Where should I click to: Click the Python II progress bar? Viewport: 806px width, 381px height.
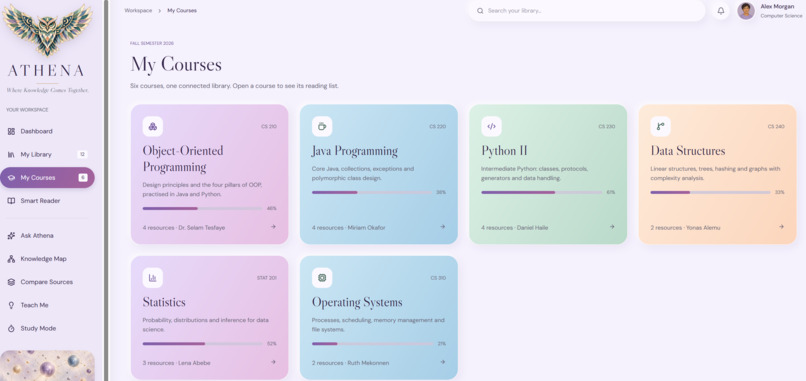pyautogui.click(x=541, y=192)
